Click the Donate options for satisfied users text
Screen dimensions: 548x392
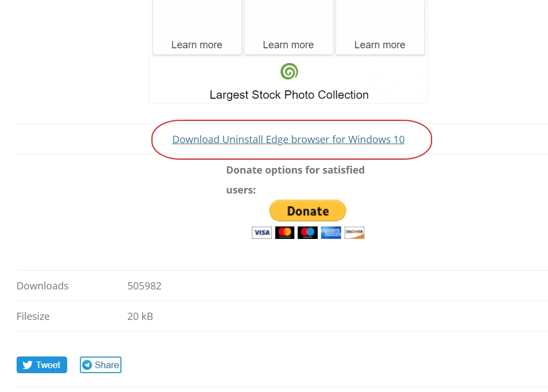pyautogui.click(x=295, y=180)
